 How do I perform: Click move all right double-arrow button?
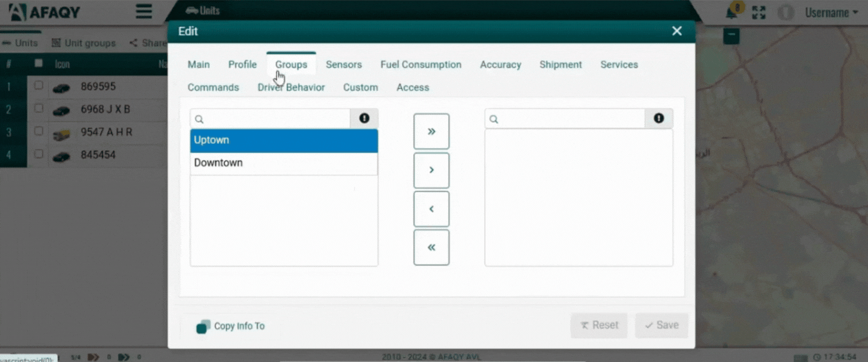(x=431, y=131)
